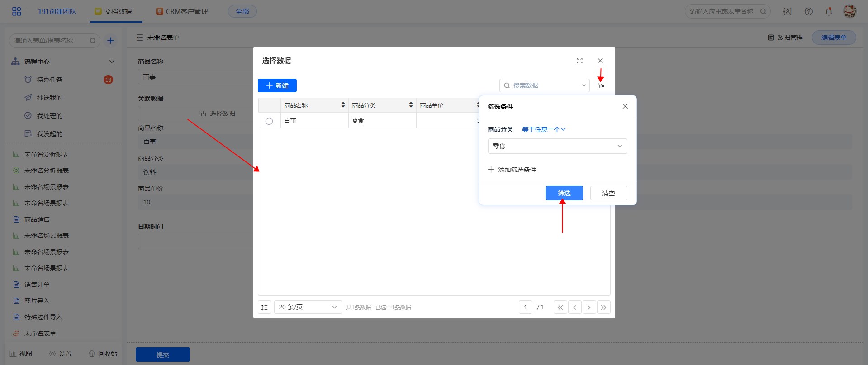Collapse the 流程中心 section

pyautogui.click(x=112, y=62)
